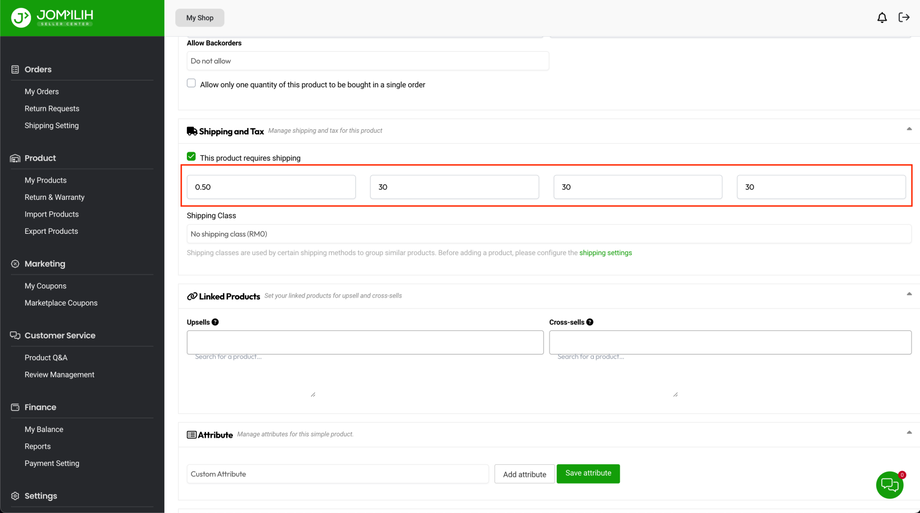Screen dimensions: 920x513
Task: Click the notification bell icon
Action: (x=882, y=18)
